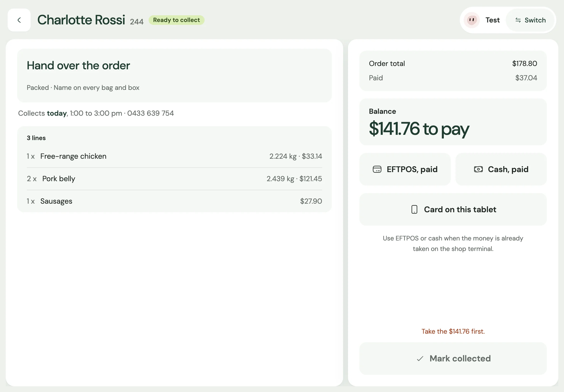Click the $37.04 paid amount

coord(526,78)
